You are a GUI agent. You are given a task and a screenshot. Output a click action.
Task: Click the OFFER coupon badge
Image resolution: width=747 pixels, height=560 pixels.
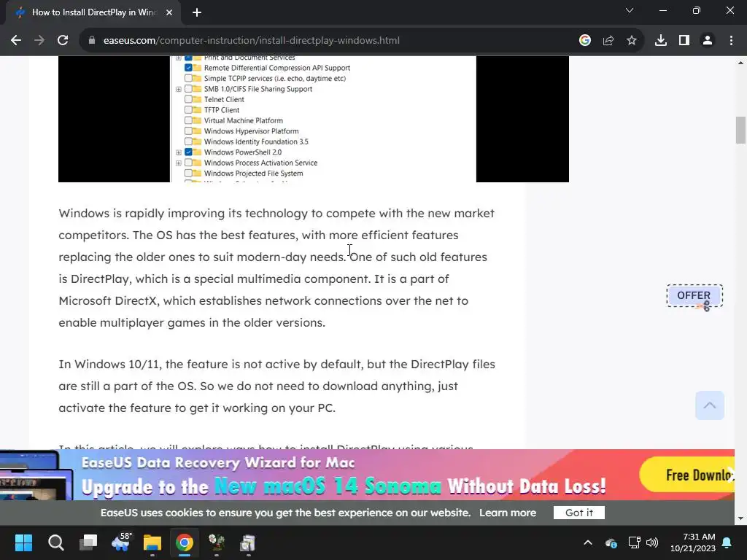pyautogui.click(x=694, y=296)
